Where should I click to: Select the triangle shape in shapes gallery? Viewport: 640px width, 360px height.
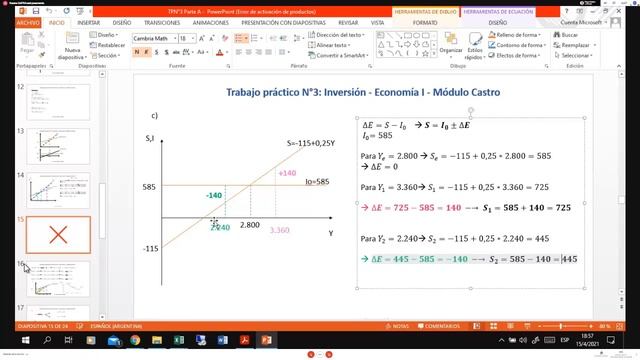click(x=381, y=44)
